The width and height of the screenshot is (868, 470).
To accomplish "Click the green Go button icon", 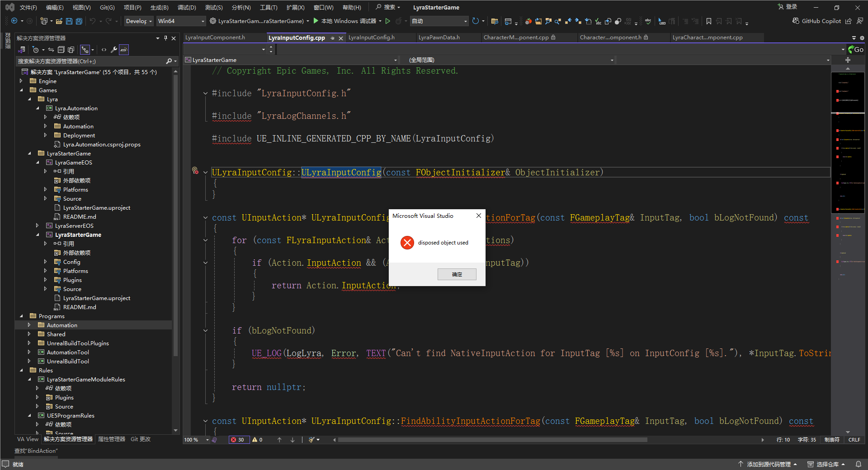I will point(856,50).
